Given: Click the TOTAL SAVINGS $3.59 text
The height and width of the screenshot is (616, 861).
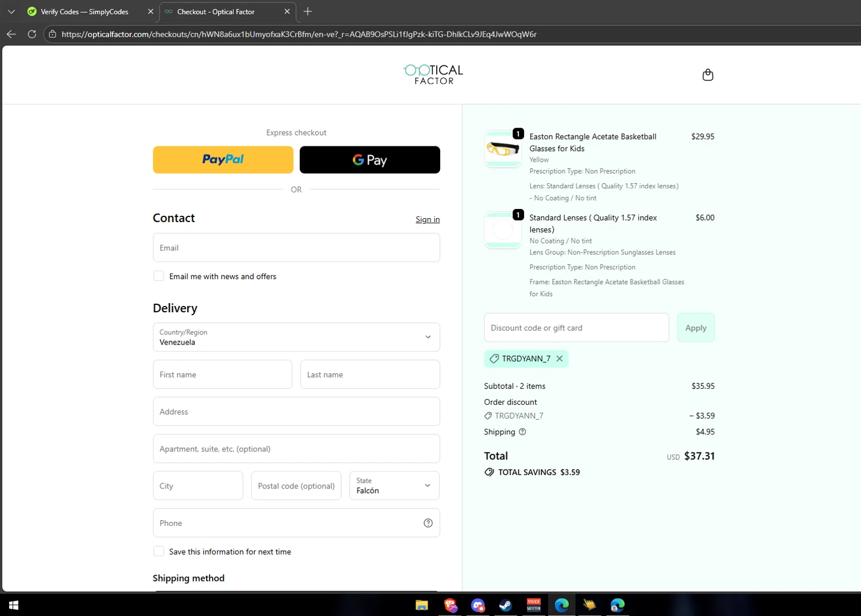Looking at the screenshot, I should 539,472.
